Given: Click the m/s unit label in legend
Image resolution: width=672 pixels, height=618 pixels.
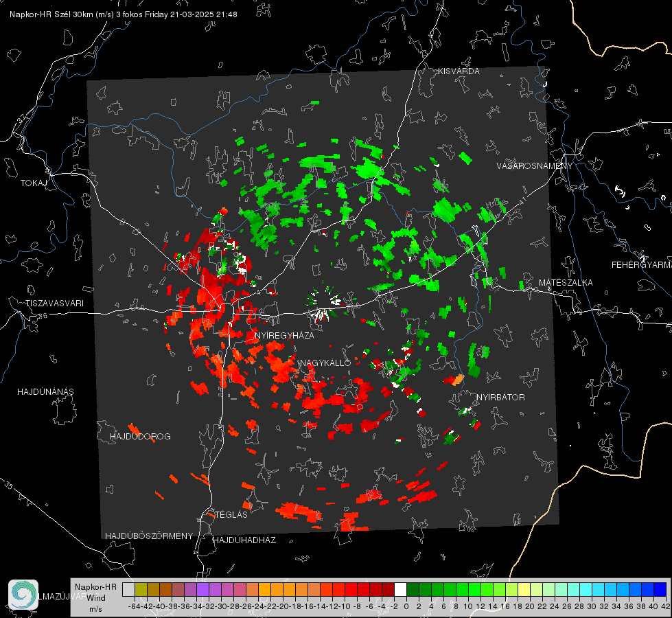Looking at the screenshot, I should 95,609.
